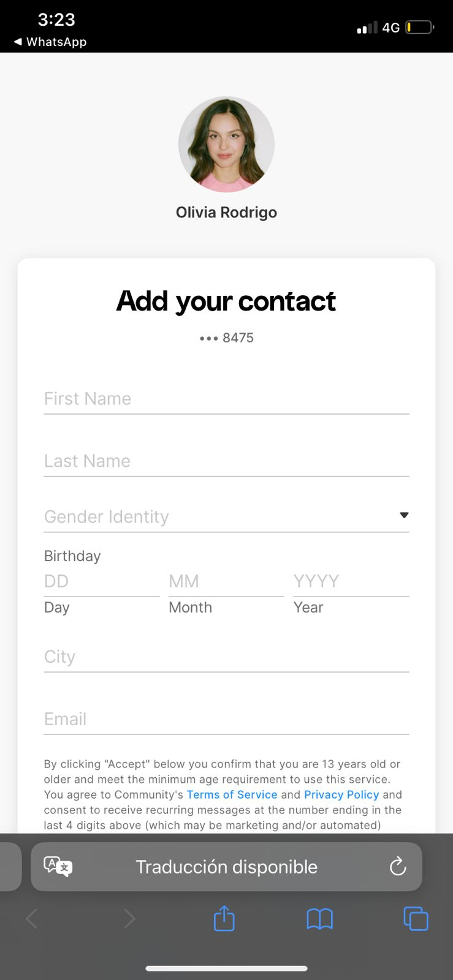Focus the First Name field
453x980 pixels.
(226, 399)
